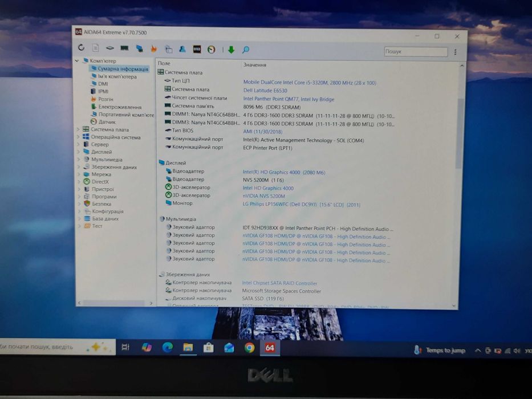Click the tree pane horizontal scrollbar right arrow
Viewport: 532px width, 399px height.
[151, 303]
